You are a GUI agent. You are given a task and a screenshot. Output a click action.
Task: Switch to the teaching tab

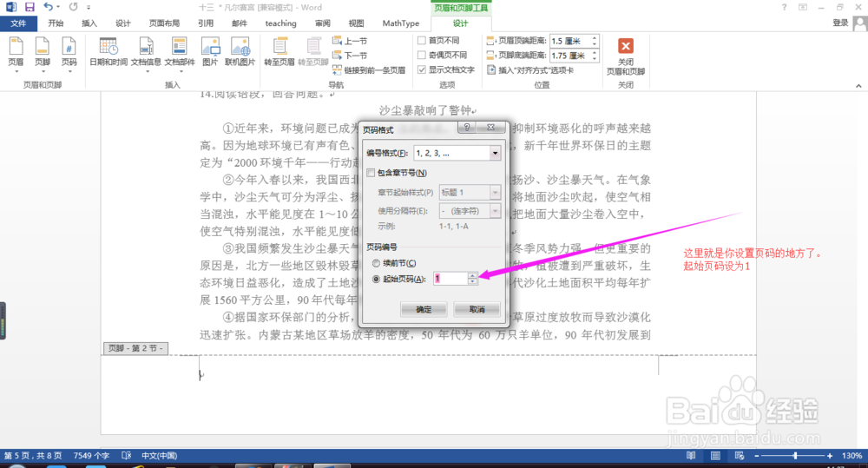pyautogui.click(x=280, y=23)
